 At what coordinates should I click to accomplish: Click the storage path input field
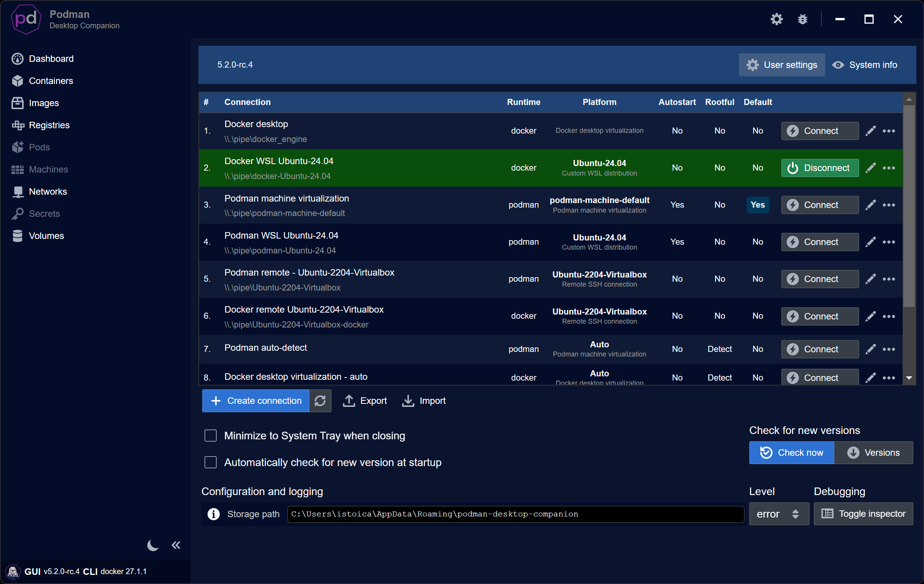tap(514, 514)
